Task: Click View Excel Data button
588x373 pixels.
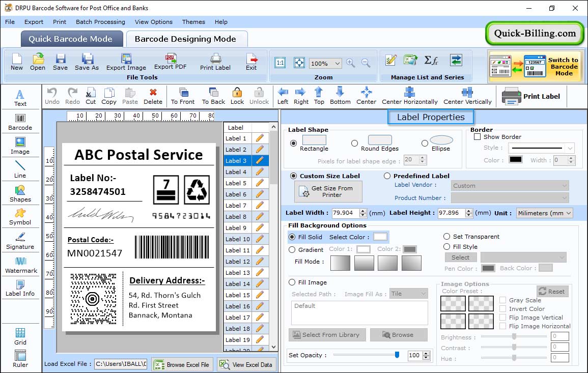Action: pyautogui.click(x=247, y=364)
